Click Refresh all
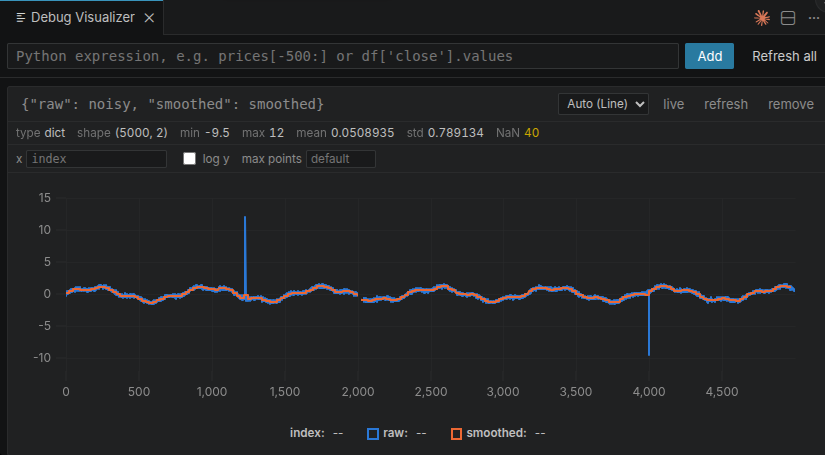Image resolution: width=825 pixels, height=455 pixels. click(x=784, y=56)
